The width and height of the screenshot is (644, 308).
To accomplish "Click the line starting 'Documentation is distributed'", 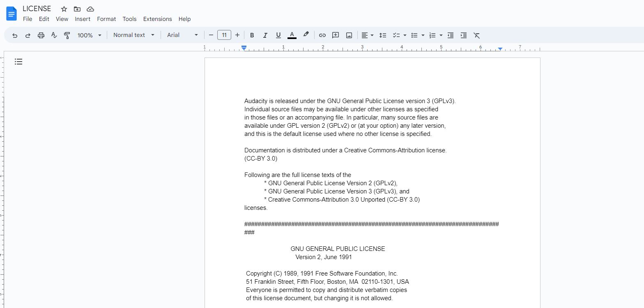I will tap(345, 150).
